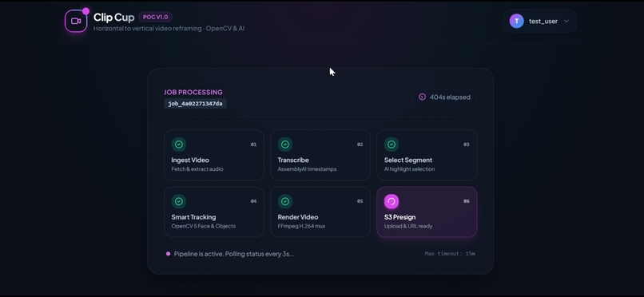Click the 404s elapsed timer pill
Viewport: 644px width, 297px height.
444,97
